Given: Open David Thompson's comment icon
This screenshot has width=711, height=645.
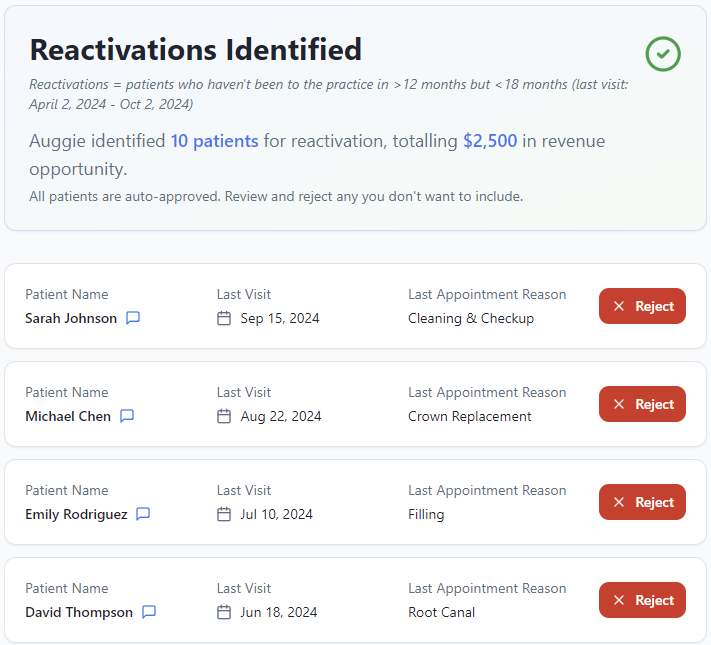Looking at the screenshot, I should pos(149,612).
